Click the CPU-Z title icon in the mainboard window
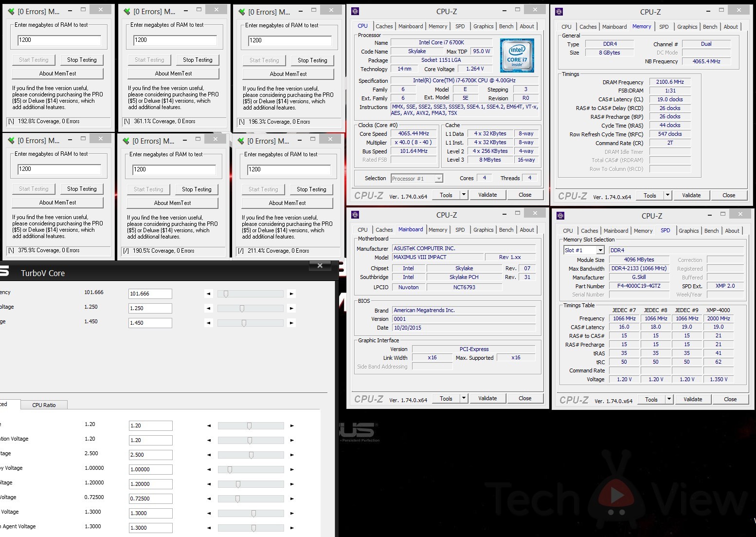756x537 pixels. [355, 215]
